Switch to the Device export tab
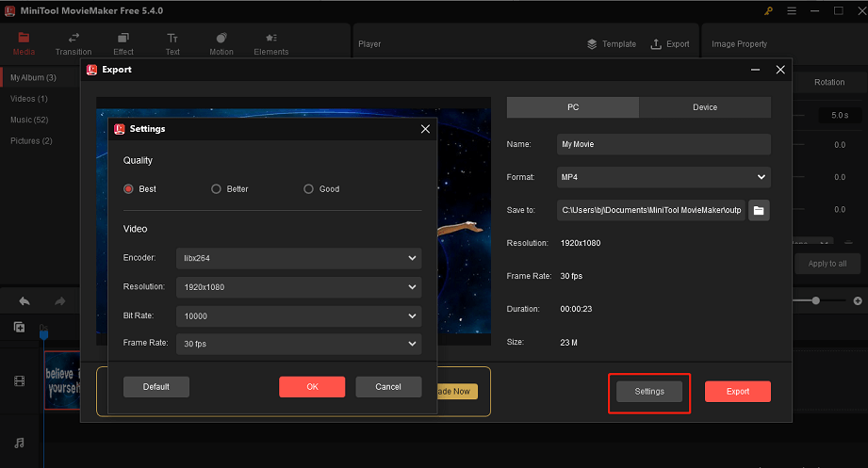 tap(705, 107)
